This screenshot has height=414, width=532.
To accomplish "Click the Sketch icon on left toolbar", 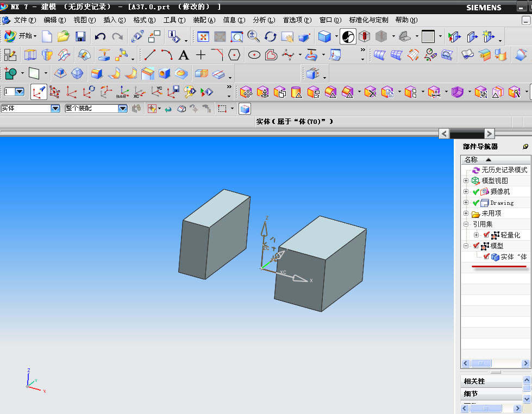I will (x=10, y=55).
